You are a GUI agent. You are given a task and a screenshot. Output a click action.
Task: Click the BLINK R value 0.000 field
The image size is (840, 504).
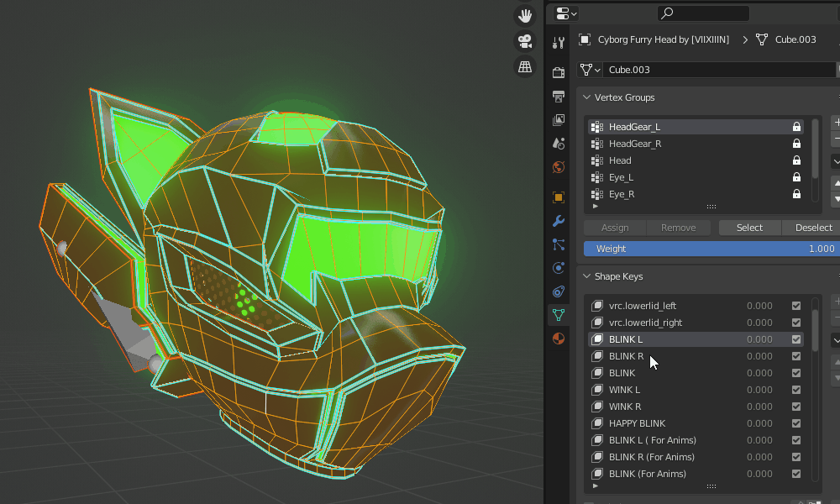pyautogui.click(x=759, y=356)
